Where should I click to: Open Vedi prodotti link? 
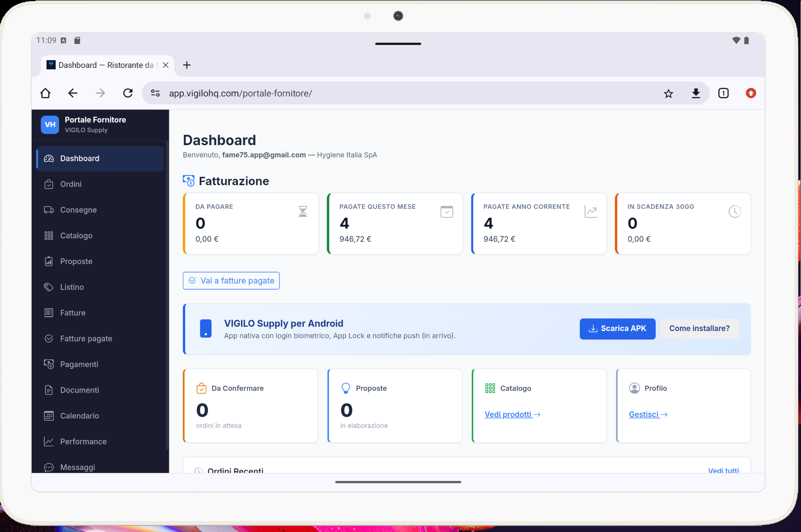coord(512,415)
